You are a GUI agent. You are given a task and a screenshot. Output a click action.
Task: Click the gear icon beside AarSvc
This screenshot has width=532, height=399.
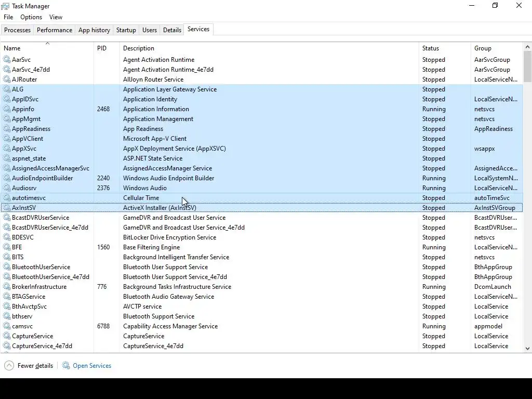tap(7, 59)
